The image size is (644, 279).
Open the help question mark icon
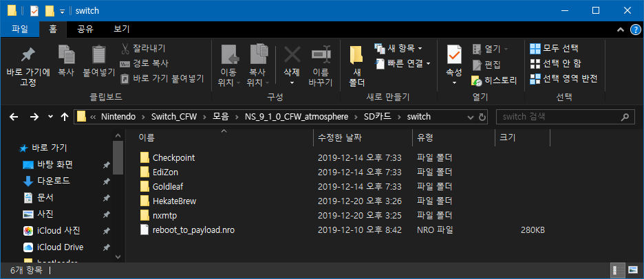(x=635, y=30)
